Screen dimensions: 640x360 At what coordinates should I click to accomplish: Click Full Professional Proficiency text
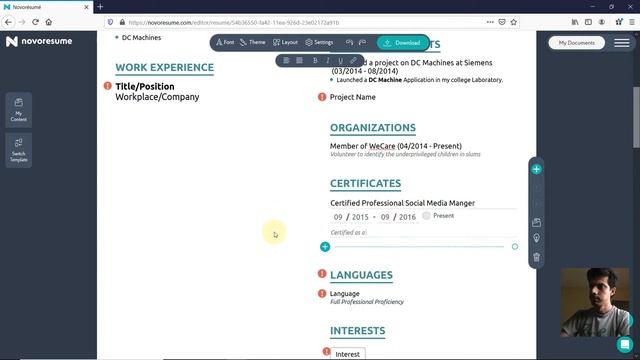tap(367, 302)
